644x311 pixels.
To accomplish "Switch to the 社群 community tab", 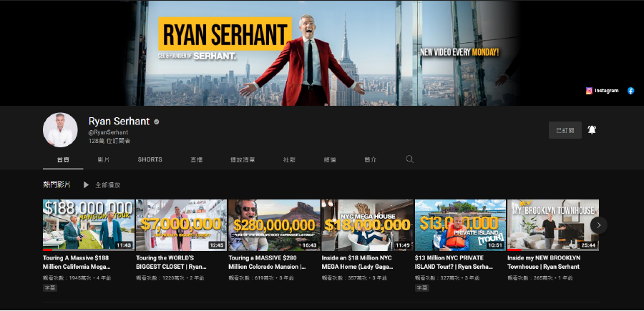I will point(289,159).
